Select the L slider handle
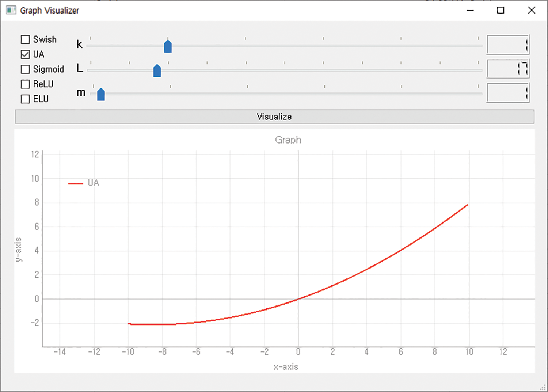548x392 pixels. coord(157,71)
